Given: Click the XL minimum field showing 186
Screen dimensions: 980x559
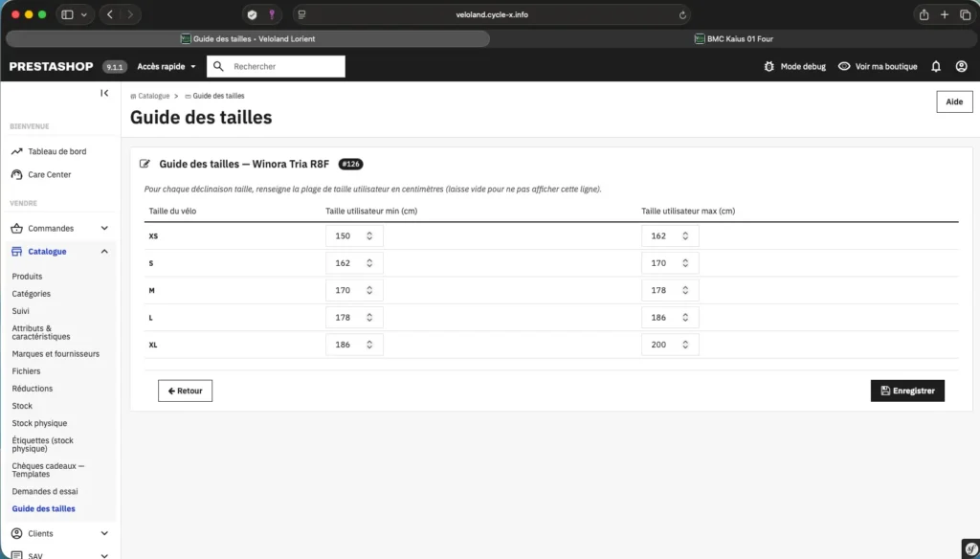Looking at the screenshot, I should coord(354,345).
